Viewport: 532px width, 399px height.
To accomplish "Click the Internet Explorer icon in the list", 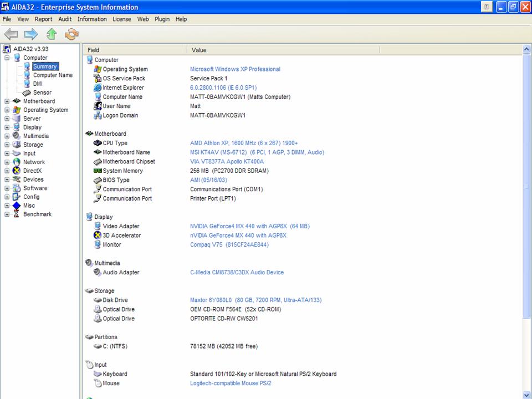I will 98,88.
